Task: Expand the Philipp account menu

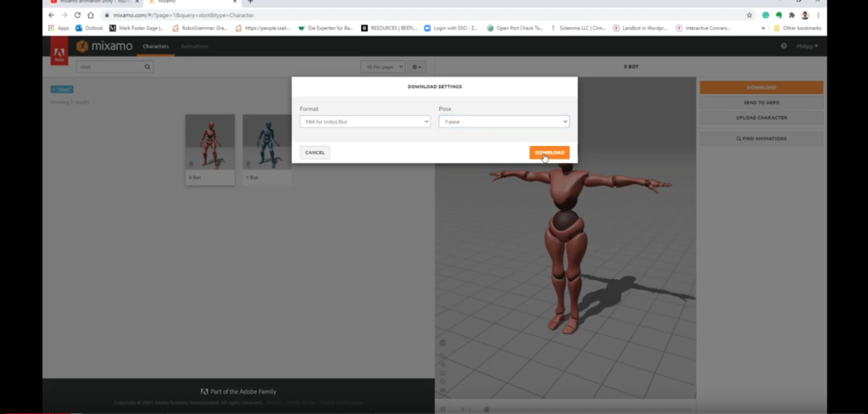Action: [x=807, y=46]
